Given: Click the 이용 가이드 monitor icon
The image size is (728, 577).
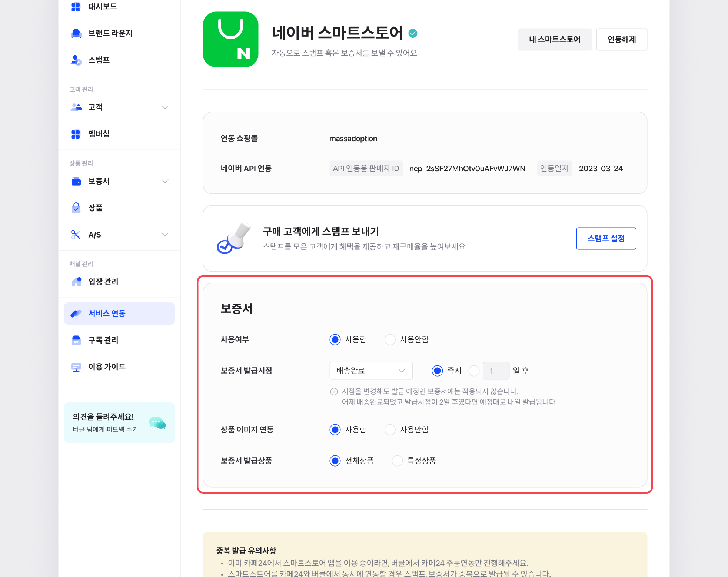Looking at the screenshot, I should point(76,367).
